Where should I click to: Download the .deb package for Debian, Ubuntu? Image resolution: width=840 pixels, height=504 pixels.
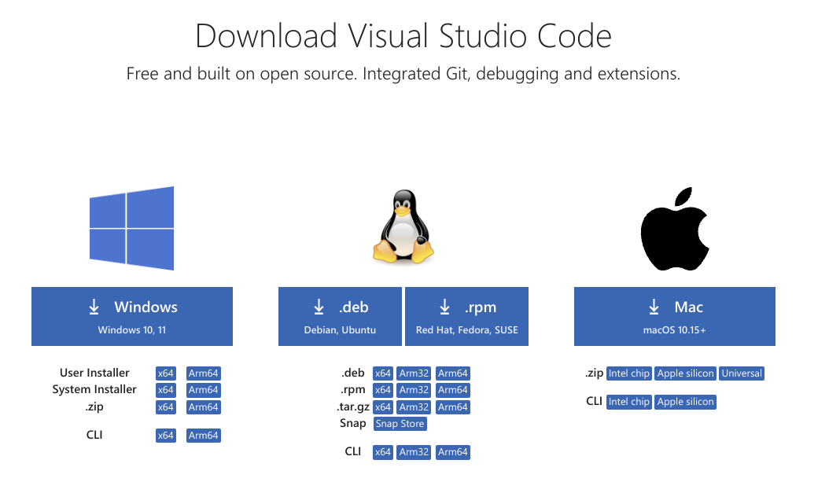click(x=340, y=316)
